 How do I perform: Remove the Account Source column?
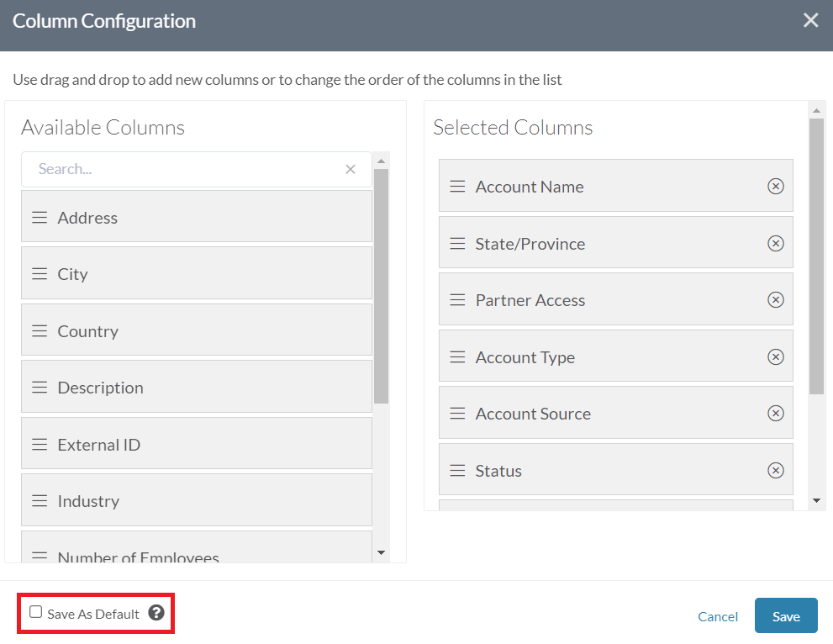point(776,413)
